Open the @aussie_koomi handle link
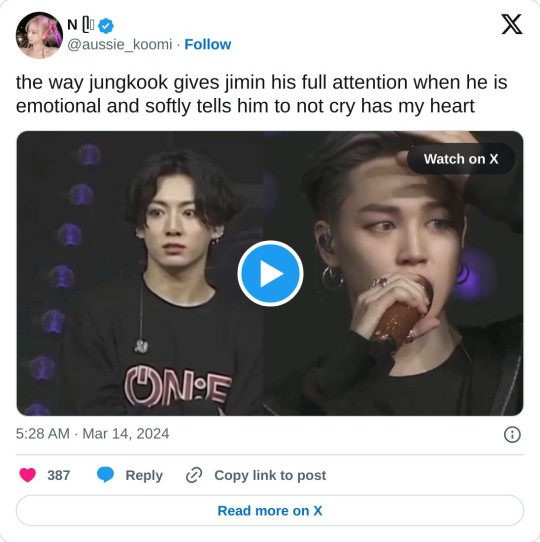 pos(120,44)
